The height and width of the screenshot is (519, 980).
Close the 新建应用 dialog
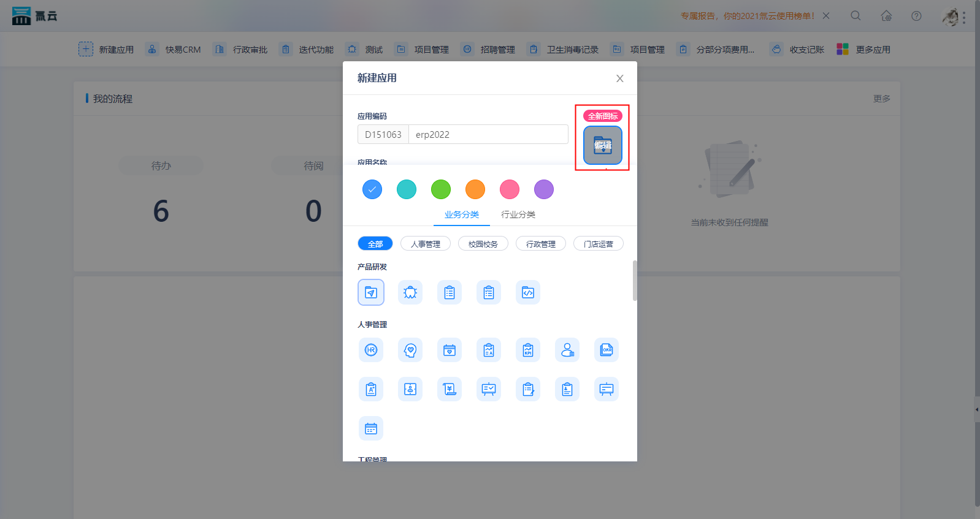[620, 78]
